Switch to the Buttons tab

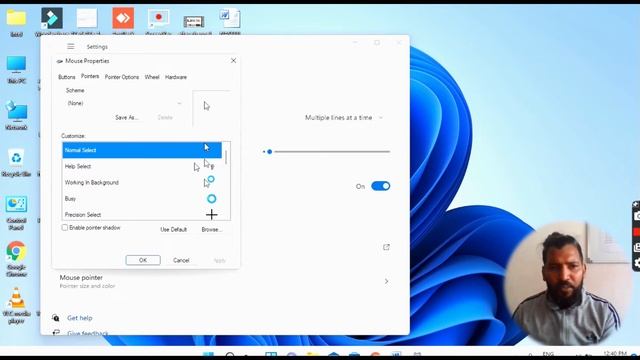click(67, 77)
